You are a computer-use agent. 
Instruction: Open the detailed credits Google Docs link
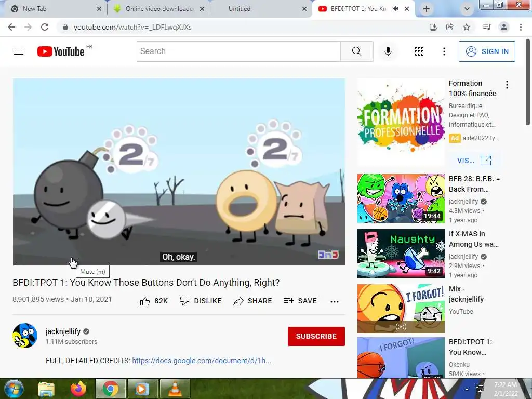202,361
